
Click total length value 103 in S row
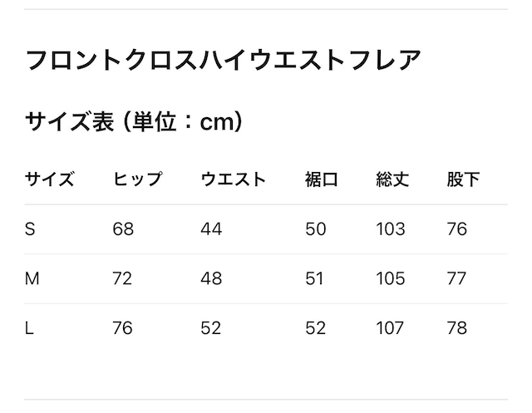(391, 229)
